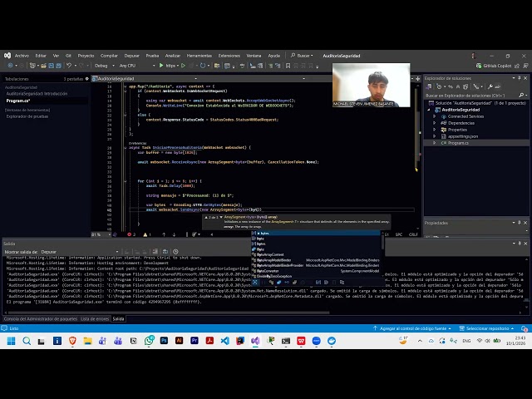Click the search magnifier in Solution Explorer
Viewport: 532px width, 399px height.
pyautogui.click(x=521, y=96)
